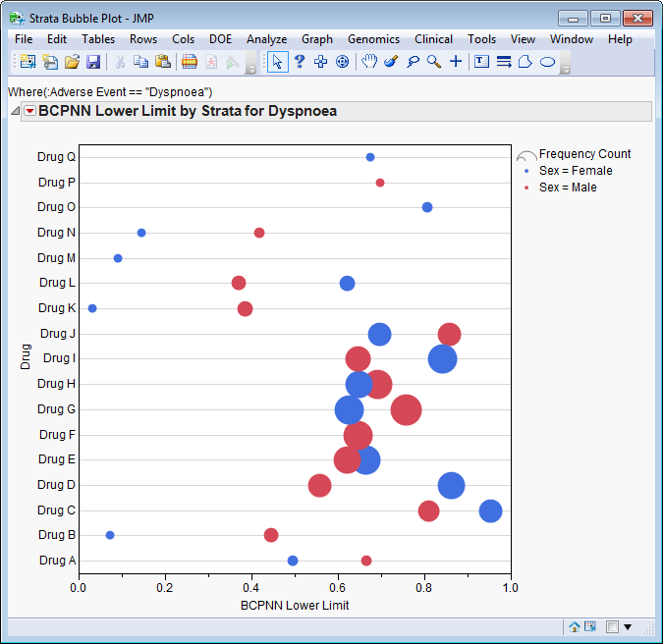Click the Annotate text tool icon

481,62
